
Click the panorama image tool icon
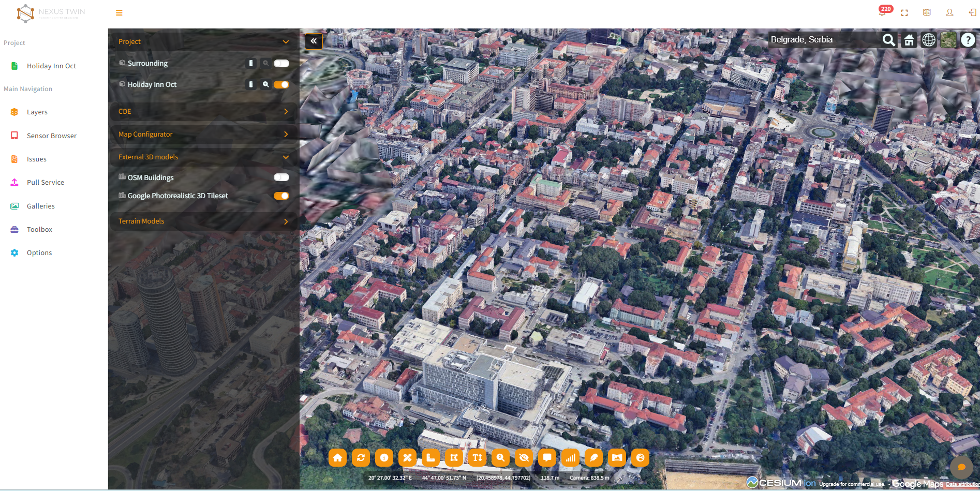617,458
